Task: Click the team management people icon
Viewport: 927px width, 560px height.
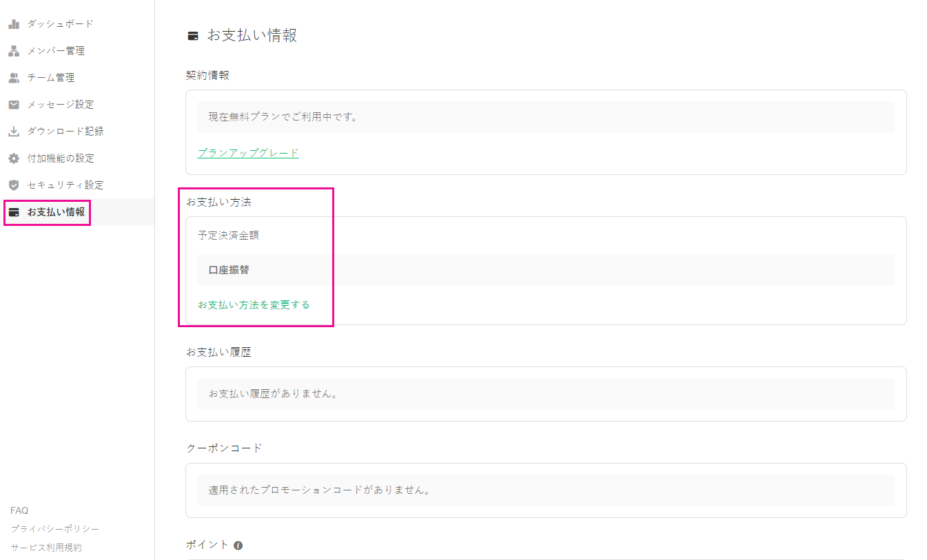Action: 14,78
